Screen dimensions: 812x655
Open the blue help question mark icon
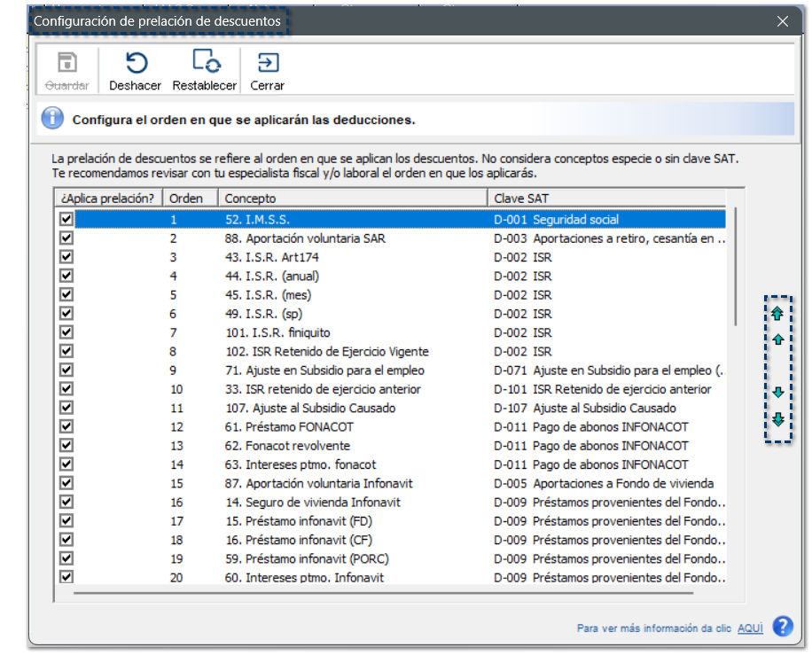point(782,627)
